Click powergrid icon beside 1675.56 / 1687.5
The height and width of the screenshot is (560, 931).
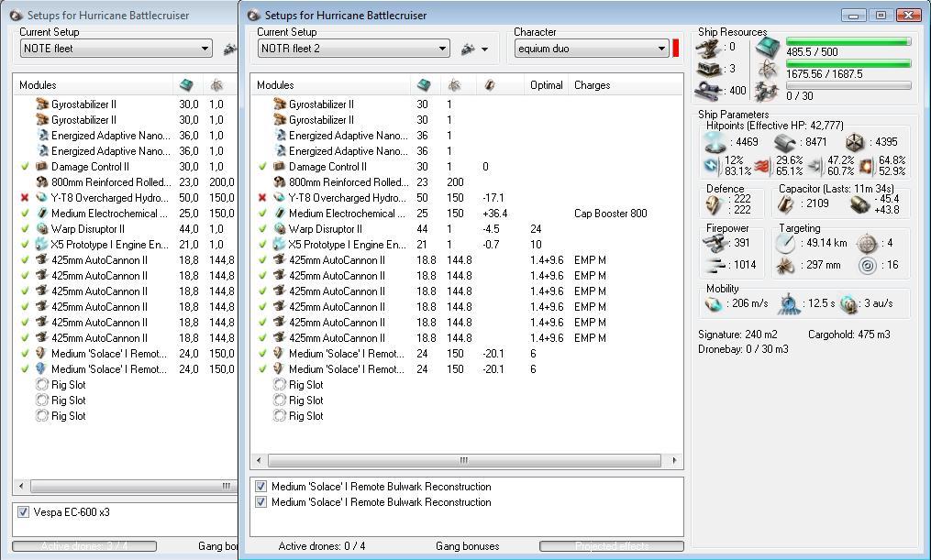tap(768, 70)
